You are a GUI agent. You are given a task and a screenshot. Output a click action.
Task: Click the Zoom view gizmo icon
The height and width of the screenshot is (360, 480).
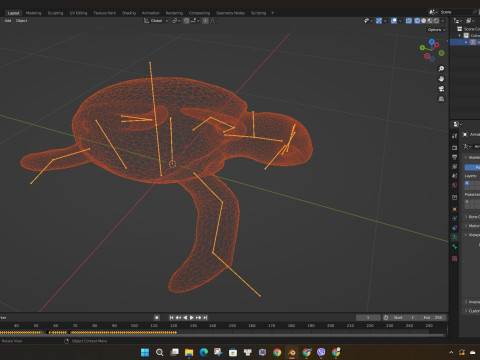pyautogui.click(x=441, y=68)
